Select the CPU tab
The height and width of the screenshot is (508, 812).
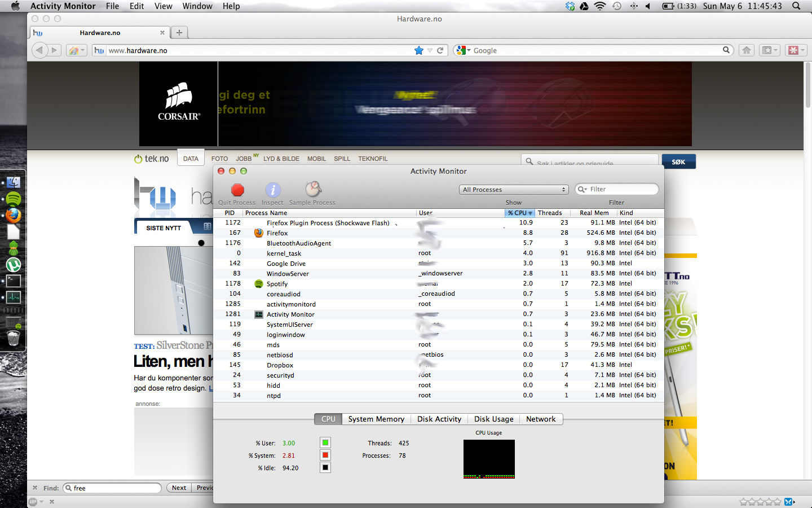coord(328,419)
